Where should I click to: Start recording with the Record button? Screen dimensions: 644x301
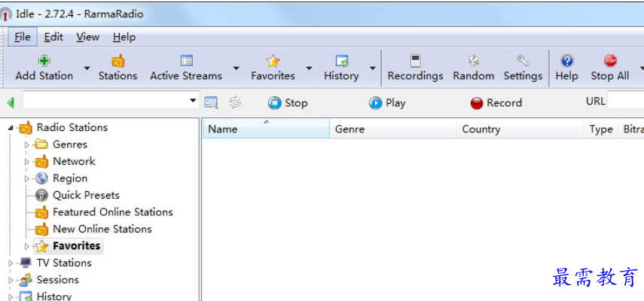coord(496,102)
